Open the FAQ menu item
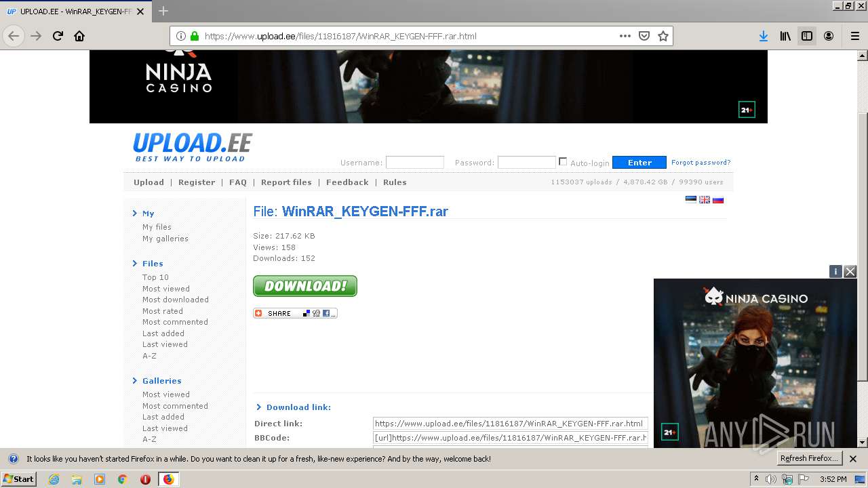 click(238, 182)
